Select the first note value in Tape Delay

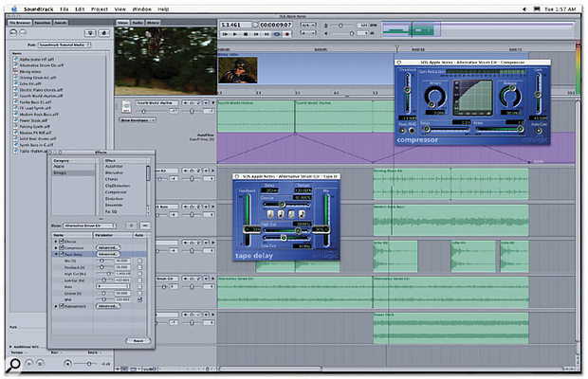coord(270,214)
